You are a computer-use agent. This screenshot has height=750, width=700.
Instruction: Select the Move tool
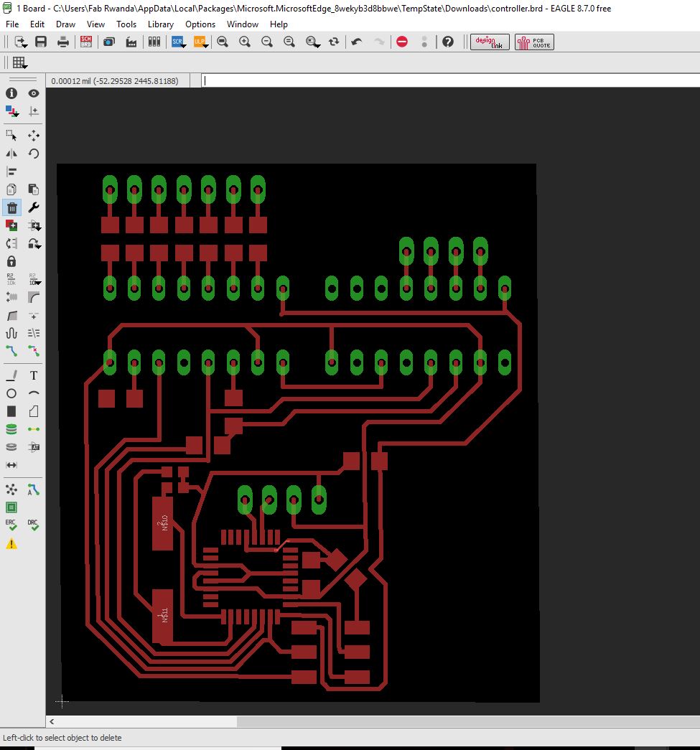34,136
